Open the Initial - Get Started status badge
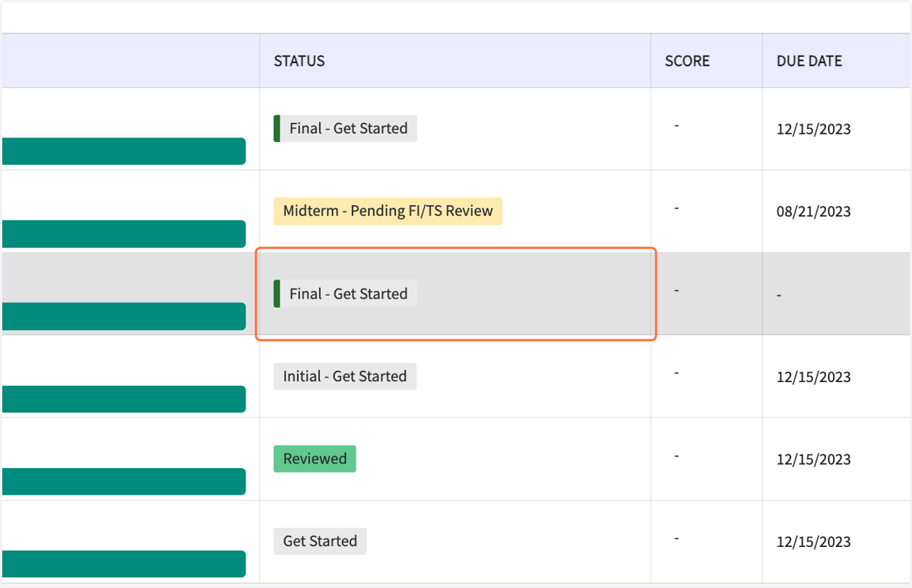The height and width of the screenshot is (588, 912). [345, 376]
